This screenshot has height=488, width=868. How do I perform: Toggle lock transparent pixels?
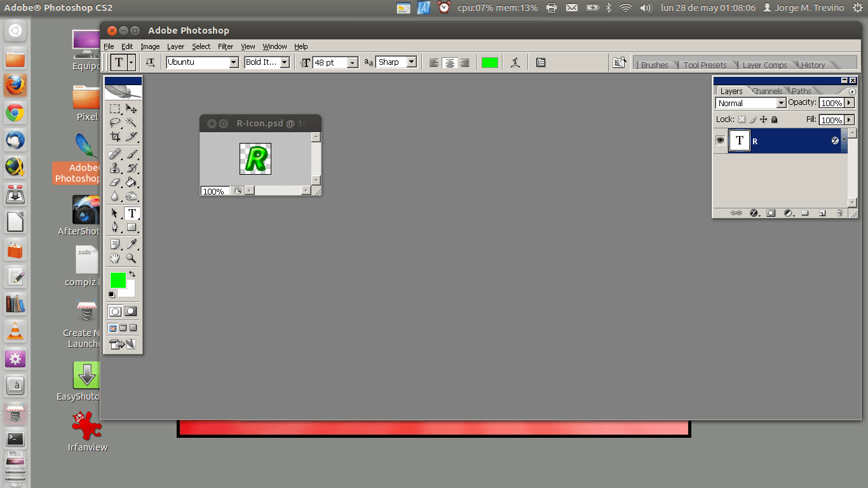coord(742,119)
